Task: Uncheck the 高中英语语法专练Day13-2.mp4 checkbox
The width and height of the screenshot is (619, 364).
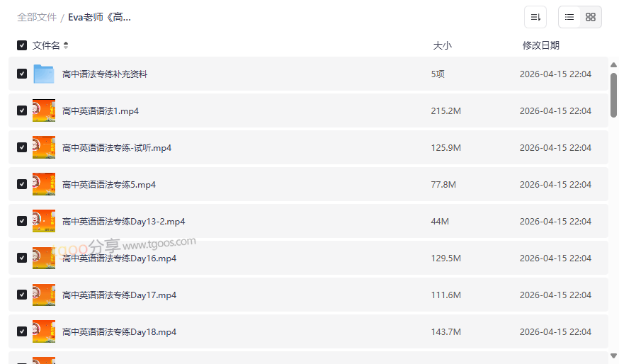Action: click(x=22, y=221)
